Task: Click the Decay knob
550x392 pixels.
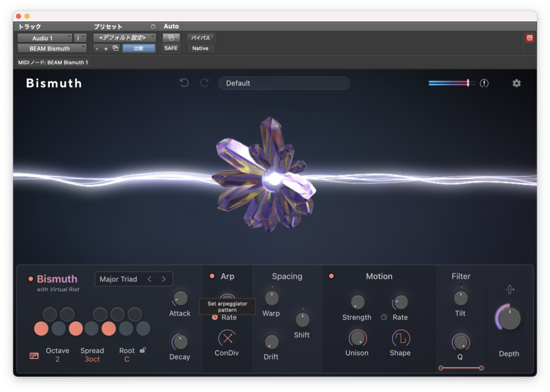Action: point(180,342)
